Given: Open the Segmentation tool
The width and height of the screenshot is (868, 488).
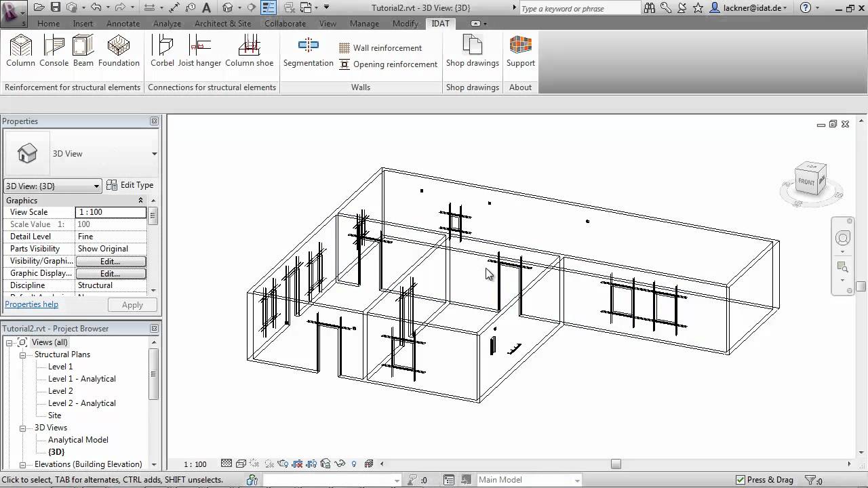Looking at the screenshot, I should (309, 52).
